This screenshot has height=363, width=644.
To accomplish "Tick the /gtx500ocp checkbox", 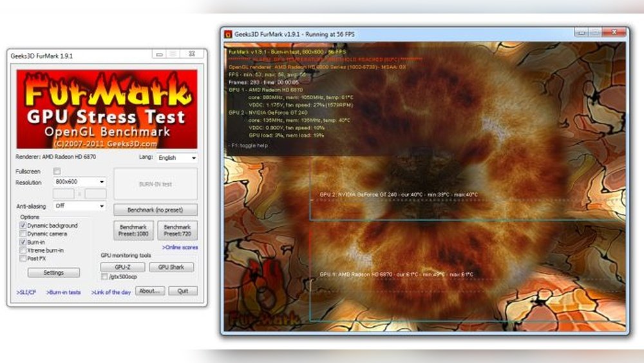I will (x=104, y=276).
